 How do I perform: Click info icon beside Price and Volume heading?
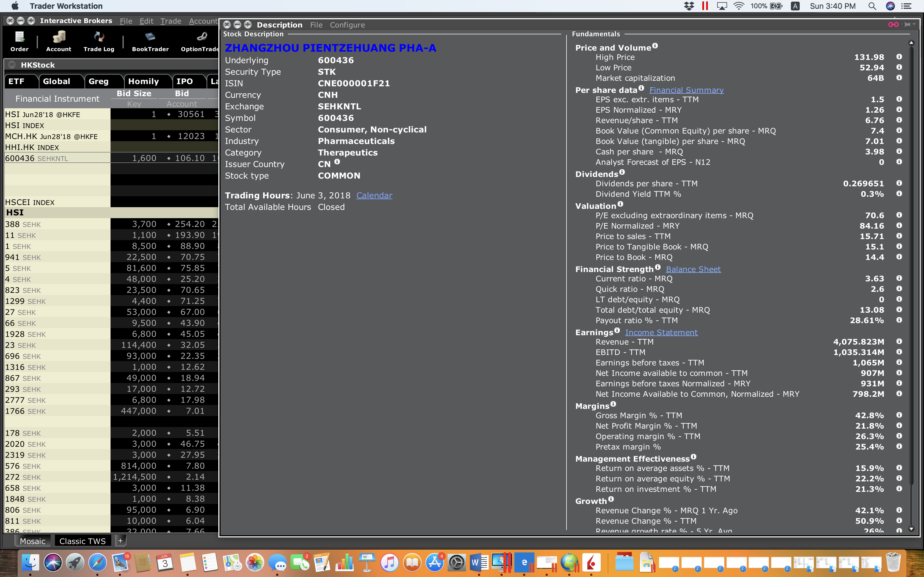click(655, 46)
